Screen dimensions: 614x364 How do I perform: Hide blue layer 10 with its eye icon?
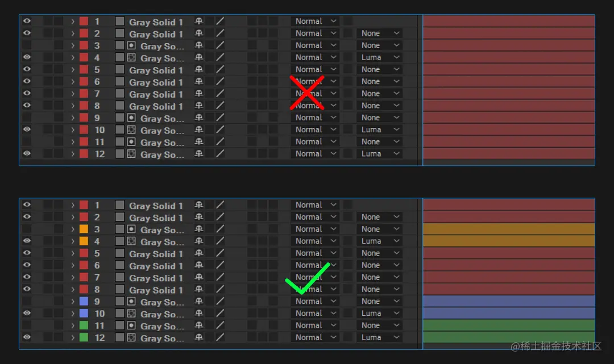(27, 313)
